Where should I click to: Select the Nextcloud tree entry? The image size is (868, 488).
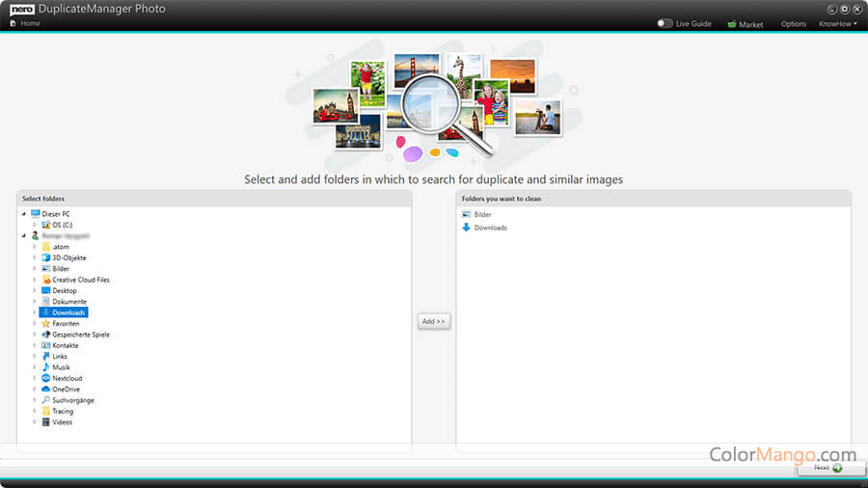coord(67,378)
